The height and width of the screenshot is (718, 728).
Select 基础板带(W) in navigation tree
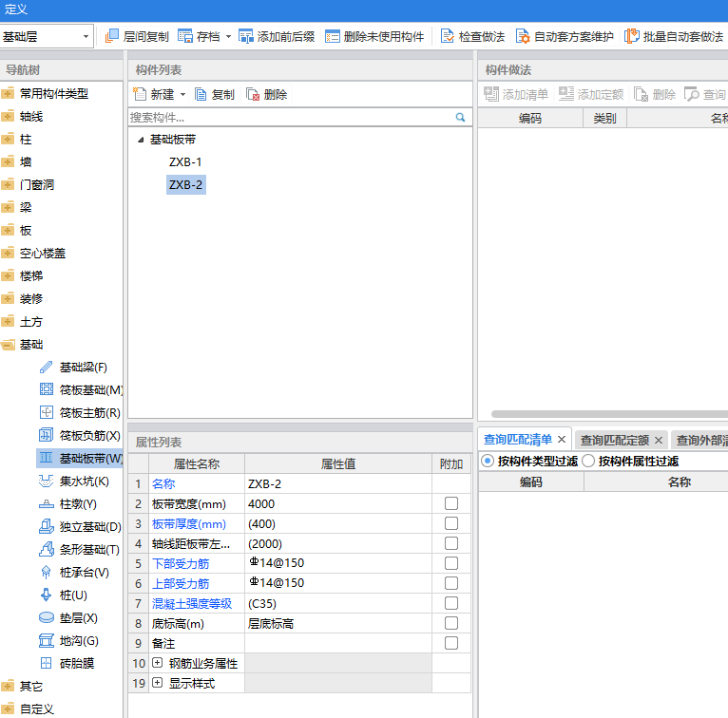click(x=80, y=459)
